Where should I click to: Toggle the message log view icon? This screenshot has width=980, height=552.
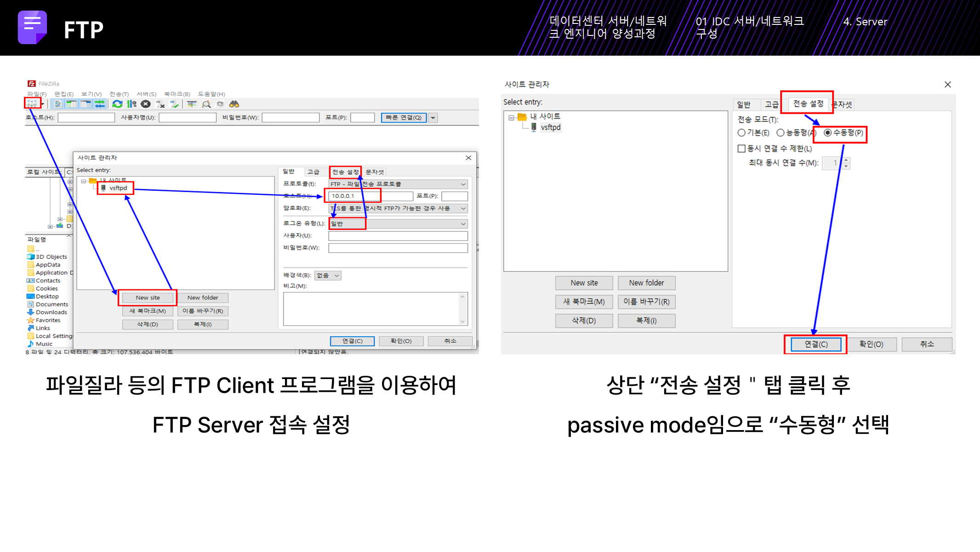click(x=58, y=104)
